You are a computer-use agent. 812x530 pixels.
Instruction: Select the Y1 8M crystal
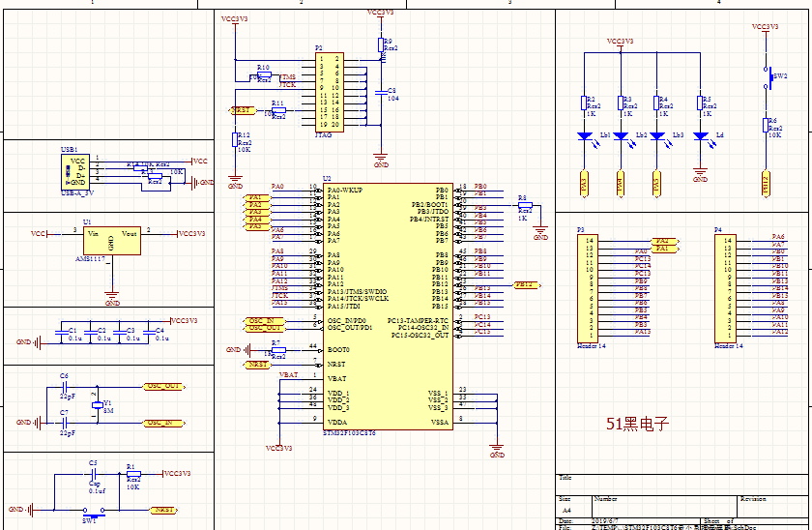pos(97,404)
